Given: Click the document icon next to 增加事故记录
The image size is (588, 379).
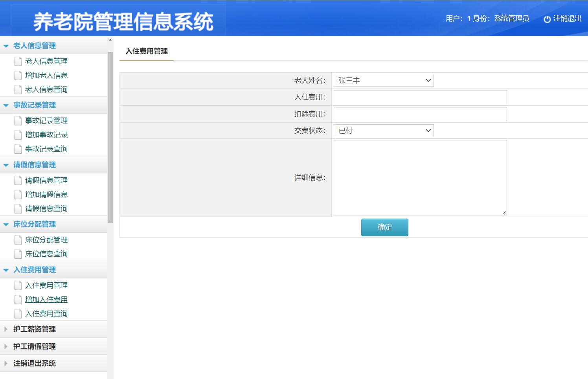Looking at the screenshot, I should (x=18, y=134).
